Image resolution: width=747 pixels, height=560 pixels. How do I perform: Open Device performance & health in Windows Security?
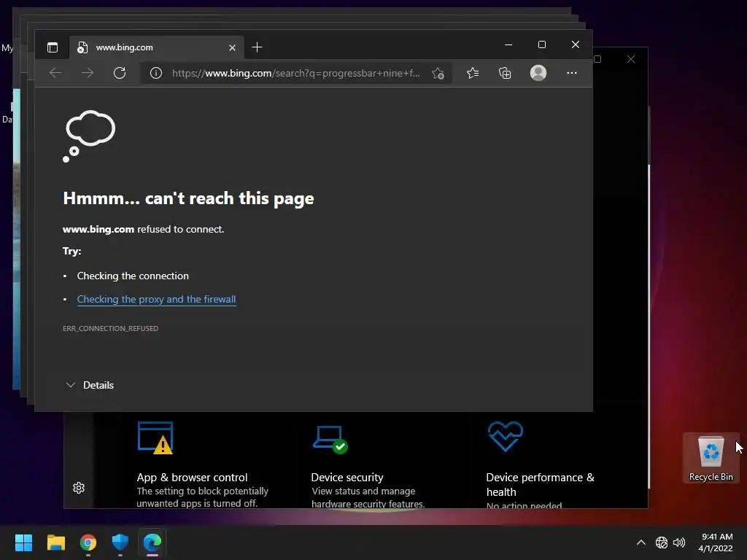[541, 484]
